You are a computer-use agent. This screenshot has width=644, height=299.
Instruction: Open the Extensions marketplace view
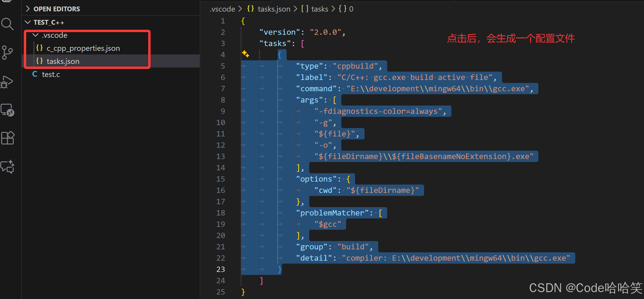[x=7, y=138]
